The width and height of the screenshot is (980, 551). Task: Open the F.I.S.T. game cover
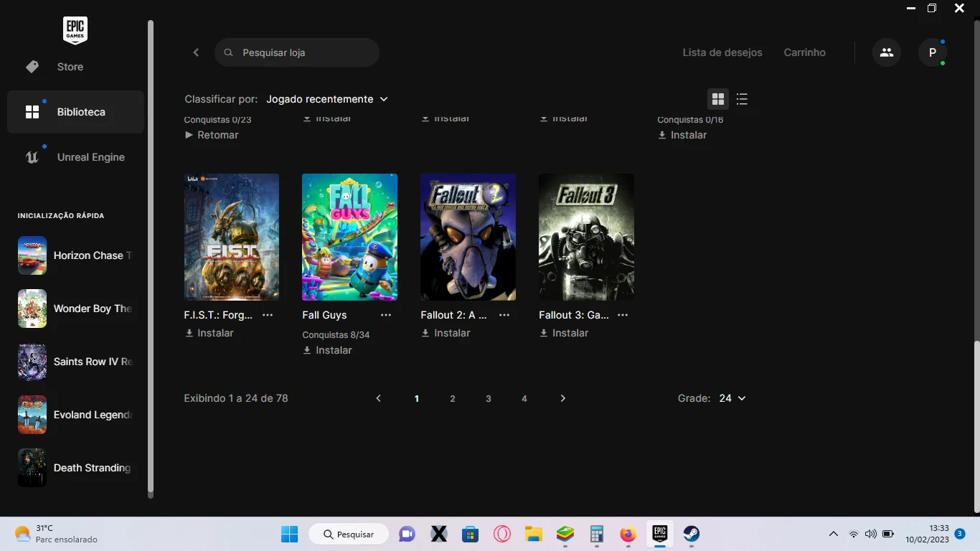coord(232,237)
